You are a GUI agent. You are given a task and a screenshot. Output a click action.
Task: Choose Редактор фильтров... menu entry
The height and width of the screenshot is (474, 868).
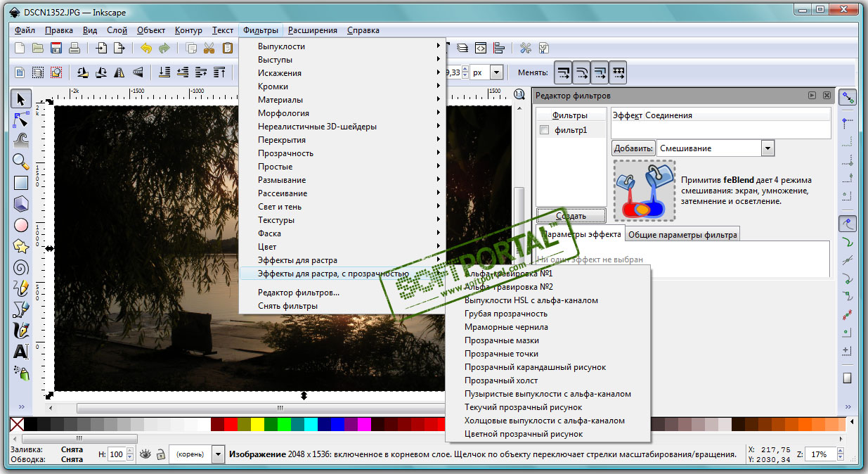(342, 293)
